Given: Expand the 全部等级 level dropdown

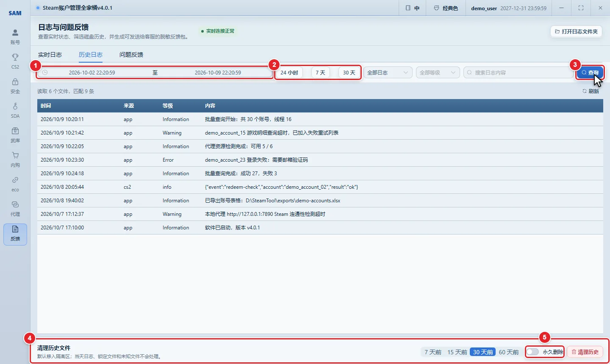Looking at the screenshot, I should click(438, 72).
